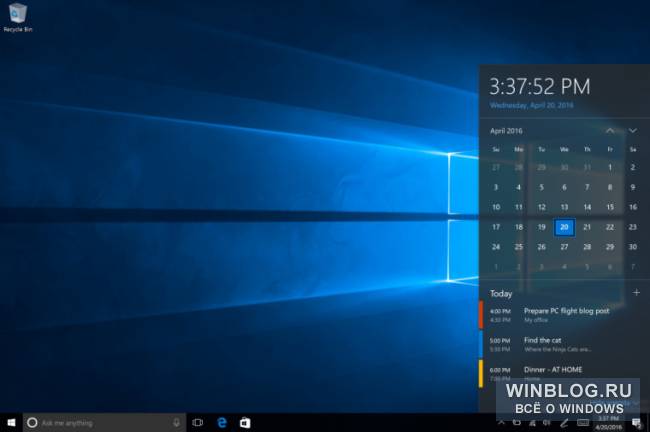Click the battery icon in the system tray
This screenshot has width=650, height=432.
(517, 423)
